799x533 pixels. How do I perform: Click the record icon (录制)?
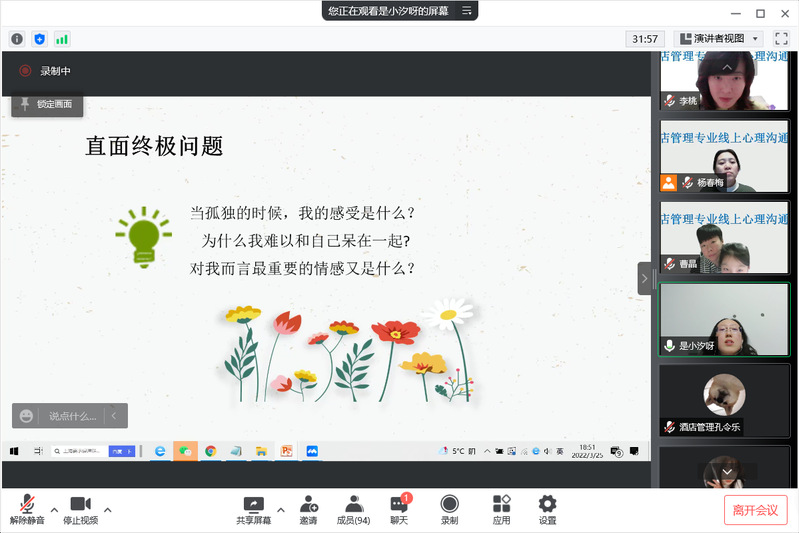pos(450,504)
